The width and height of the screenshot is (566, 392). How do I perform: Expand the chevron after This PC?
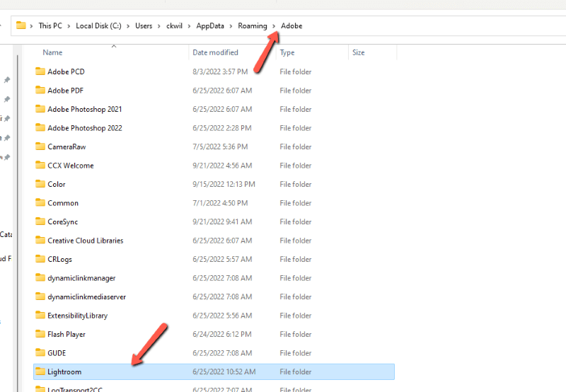69,26
